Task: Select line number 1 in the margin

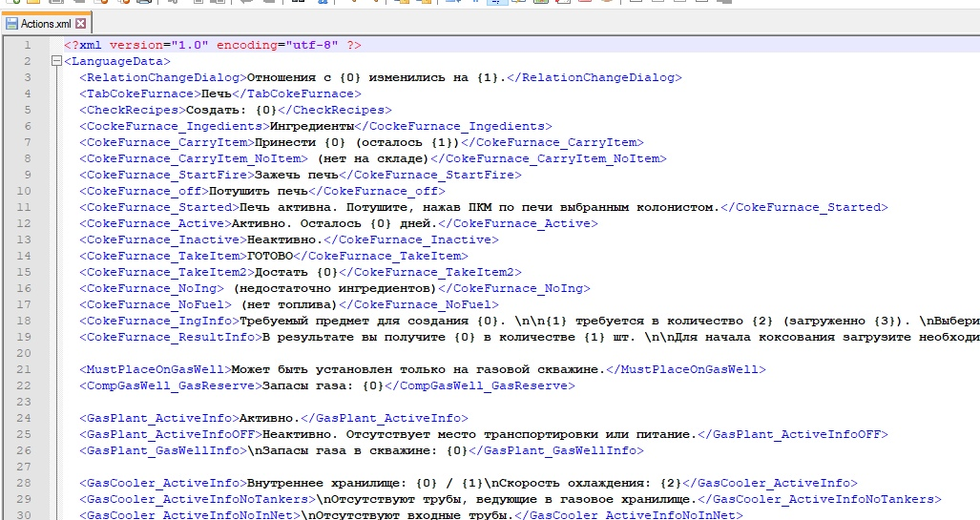Action: (x=27, y=45)
